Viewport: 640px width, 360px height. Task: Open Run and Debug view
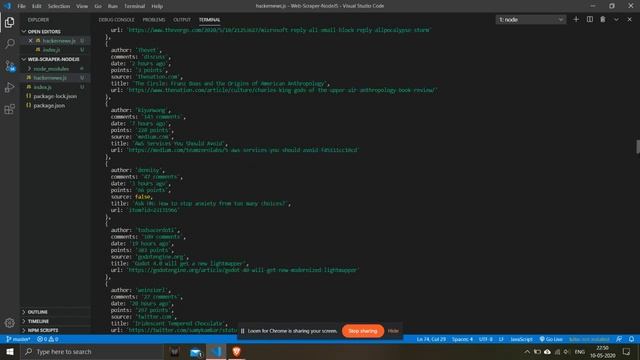click(x=9, y=87)
